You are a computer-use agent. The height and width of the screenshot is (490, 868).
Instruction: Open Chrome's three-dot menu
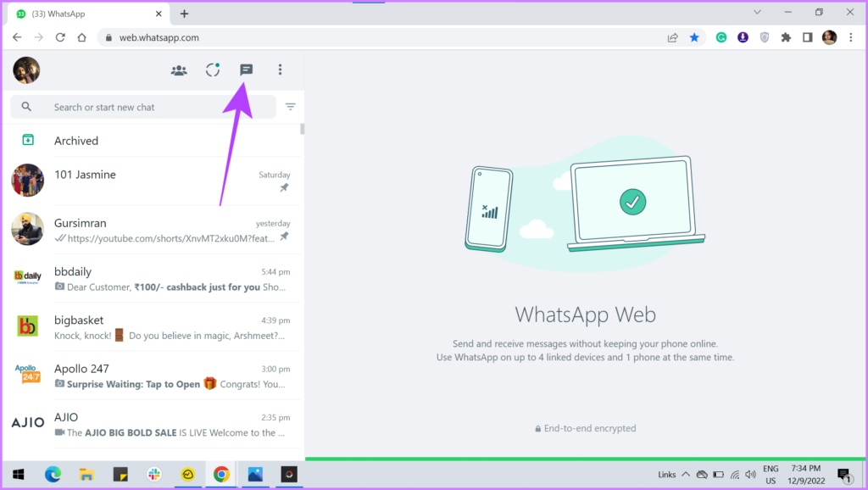pos(851,37)
